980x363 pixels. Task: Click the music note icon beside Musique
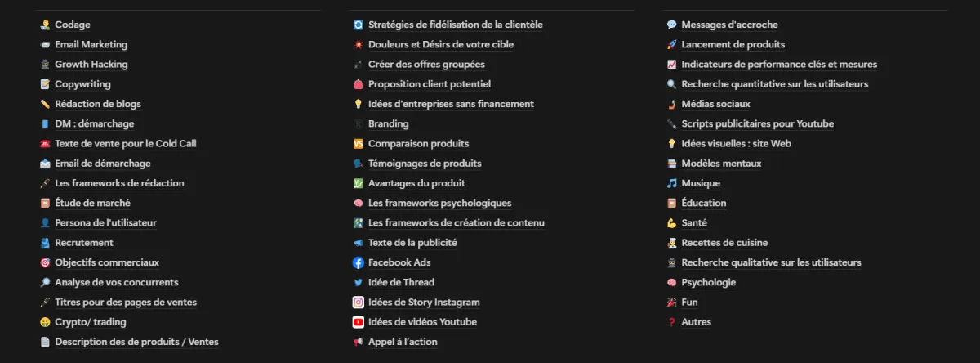point(671,183)
